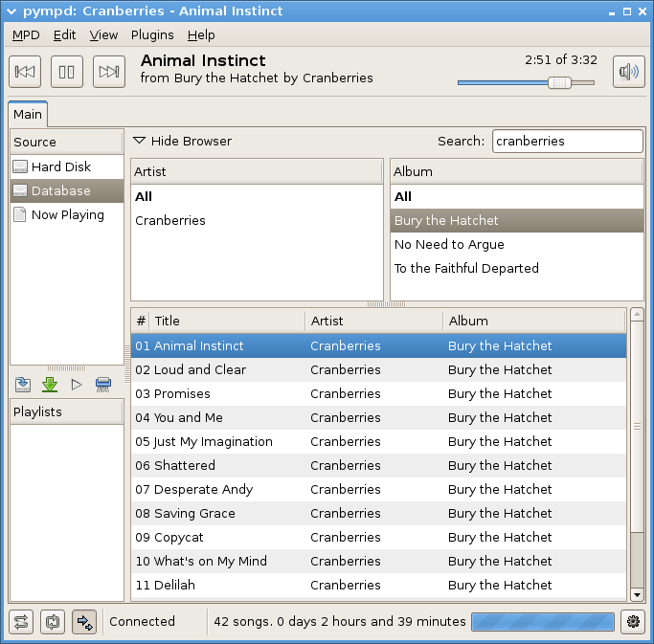Click the 42 songs duration status text
Viewport: 654px width, 644px height.
(x=340, y=621)
